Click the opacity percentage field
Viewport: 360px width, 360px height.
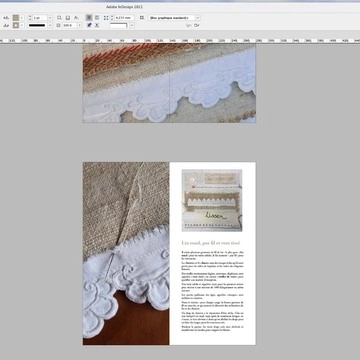pyautogui.click(x=69, y=25)
